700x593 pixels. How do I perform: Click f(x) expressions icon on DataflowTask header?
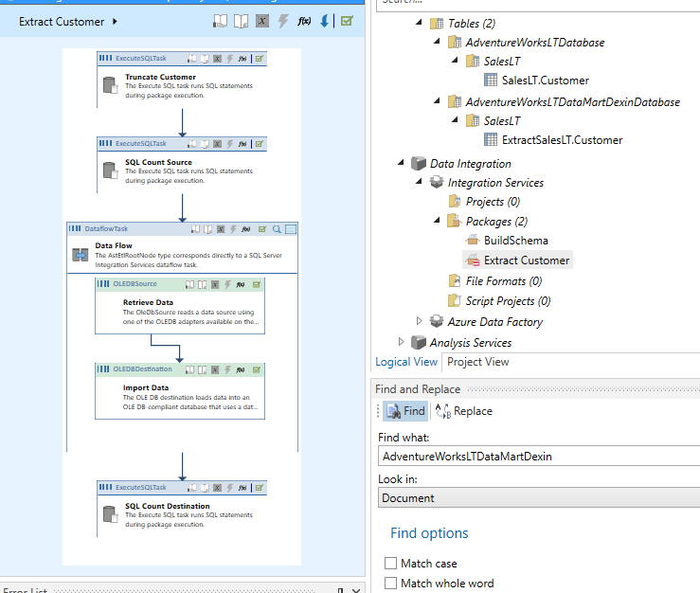point(246,229)
